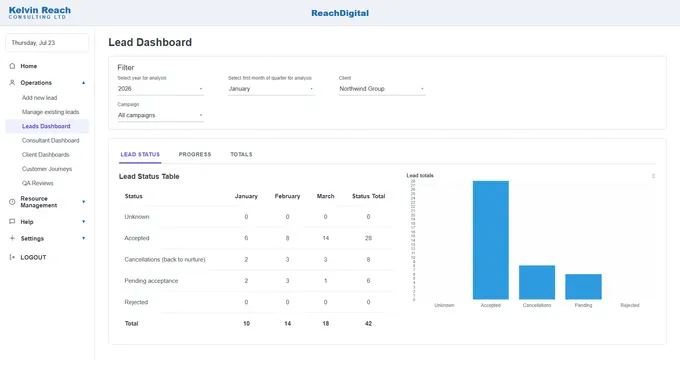Click the Accepted Status Total value 28

(x=369, y=238)
